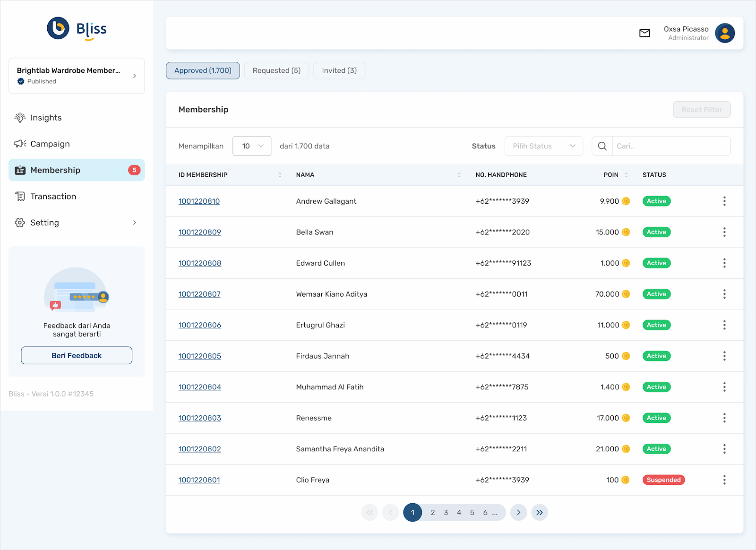Go to page 4
This screenshot has height=550, width=756.
[459, 513]
